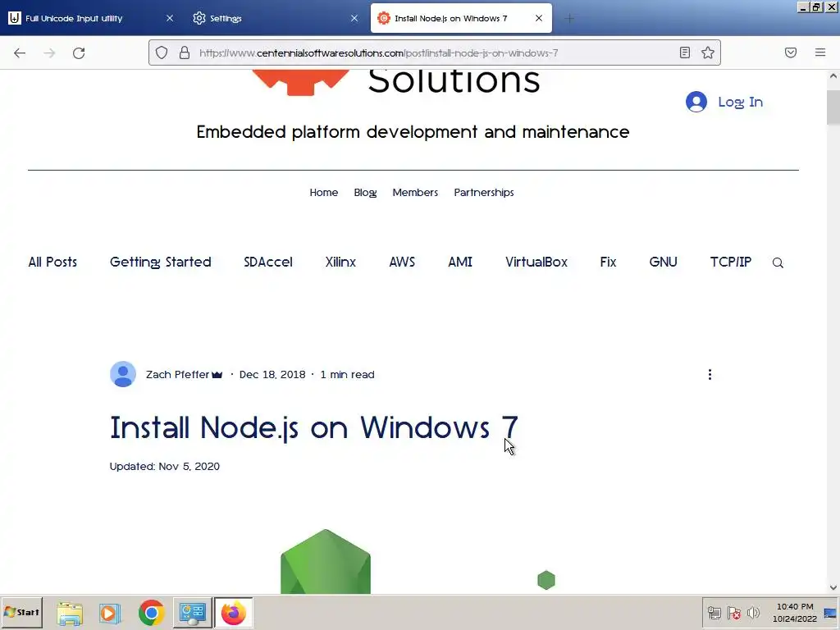Toggle reader view in address bar
Image resolution: width=840 pixels, height=630 pixels.
pos(685,52)
